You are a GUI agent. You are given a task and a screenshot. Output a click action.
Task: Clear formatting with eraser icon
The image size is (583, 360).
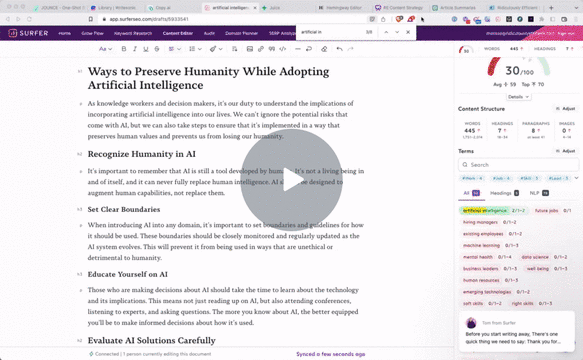(x=324, y=49)
